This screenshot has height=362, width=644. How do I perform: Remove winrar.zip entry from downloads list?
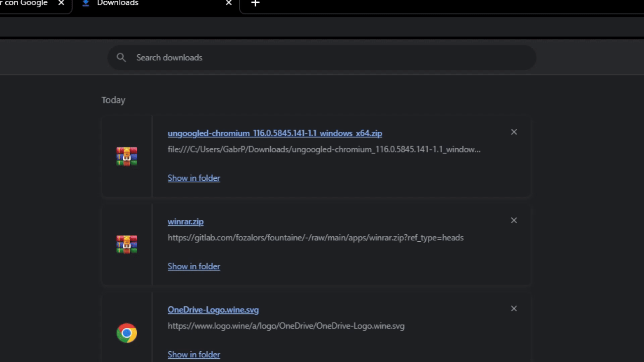pos(514,220)
